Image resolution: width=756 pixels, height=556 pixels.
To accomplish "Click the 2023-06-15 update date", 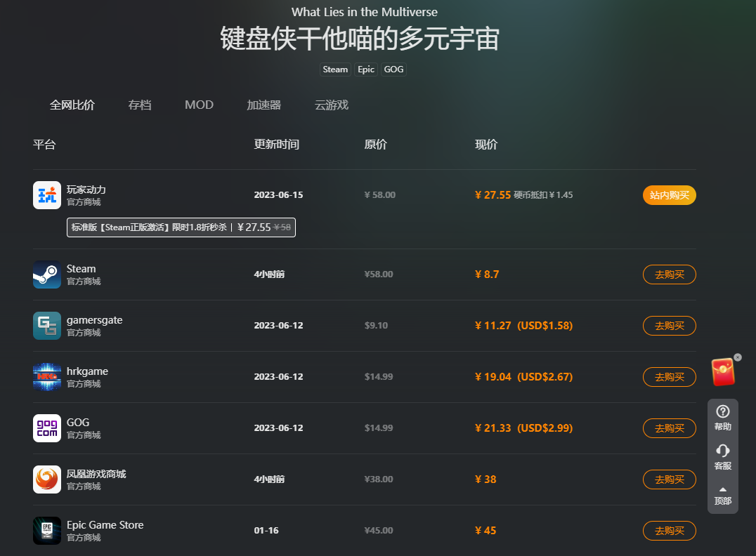I will [x=279, y=195].
